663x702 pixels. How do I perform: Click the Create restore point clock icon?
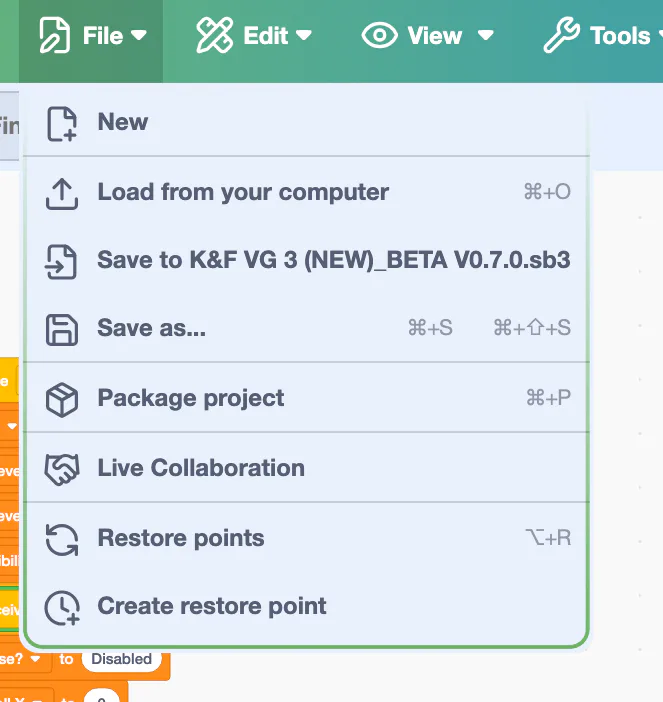click(62, 607)
